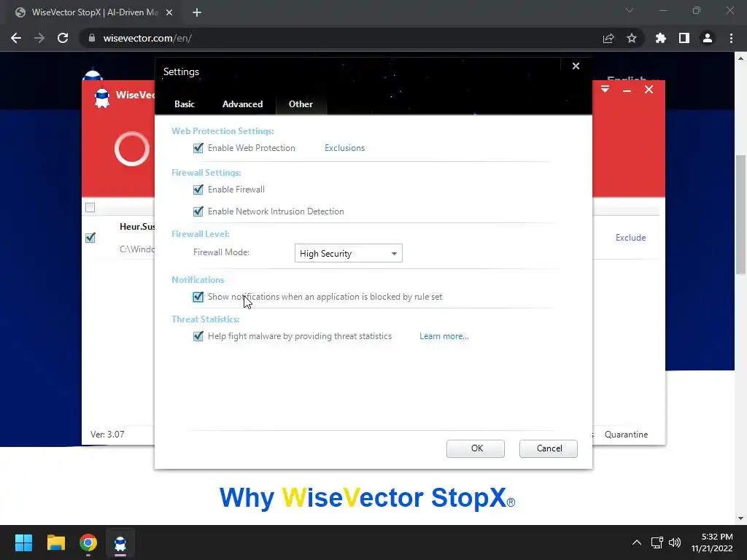This screenshot has width=747, height=560.
Task: Confirm settings with OK button
Action: 476,448
